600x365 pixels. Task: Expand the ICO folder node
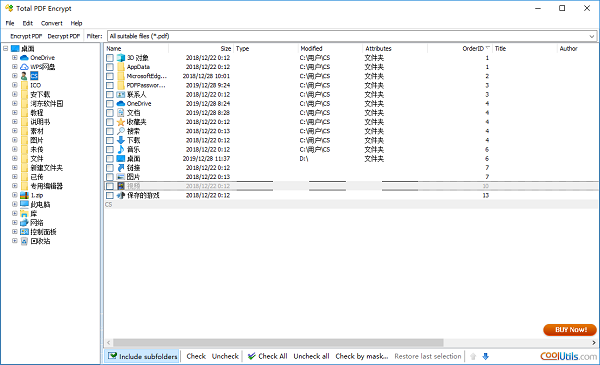click(15, 85)
